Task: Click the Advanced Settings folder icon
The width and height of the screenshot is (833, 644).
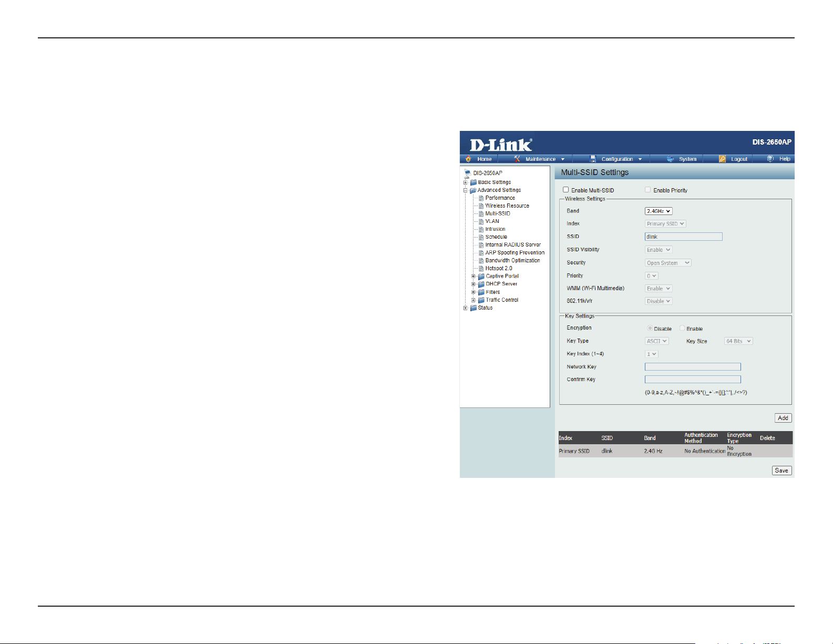Action: (x=473, y=190)
